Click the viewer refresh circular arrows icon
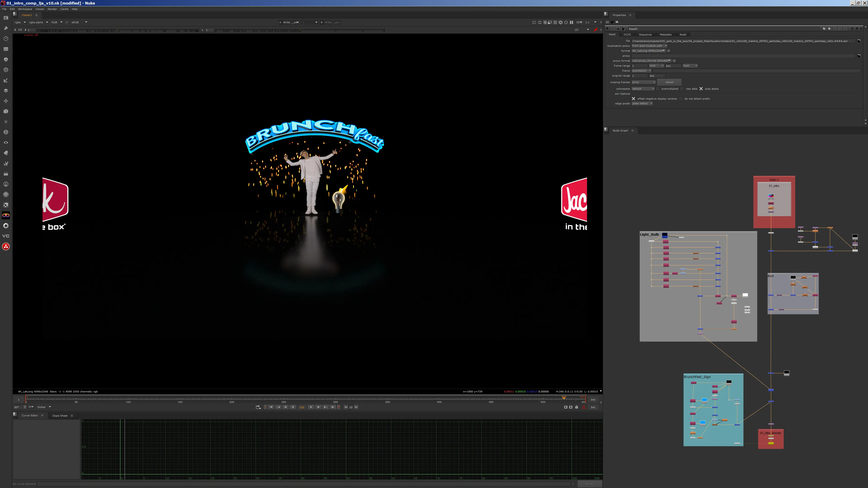868x488 pixels. [560, 22]
